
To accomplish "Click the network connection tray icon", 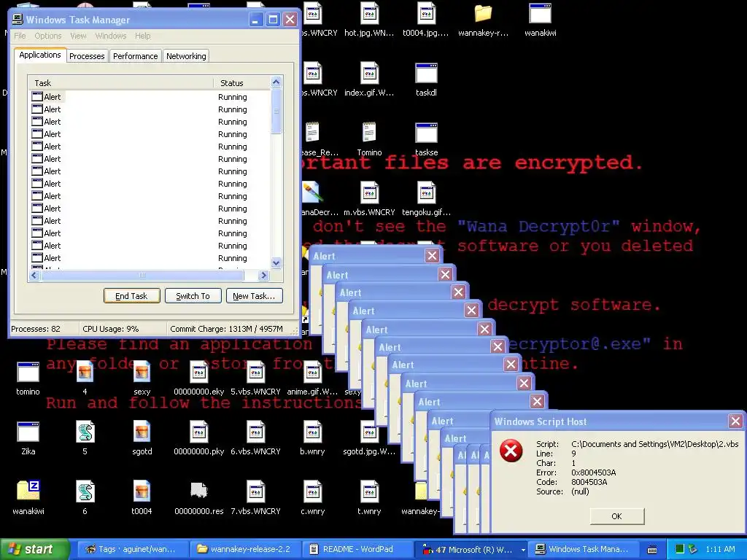I will pyautogui.click(x=693, y=549).
